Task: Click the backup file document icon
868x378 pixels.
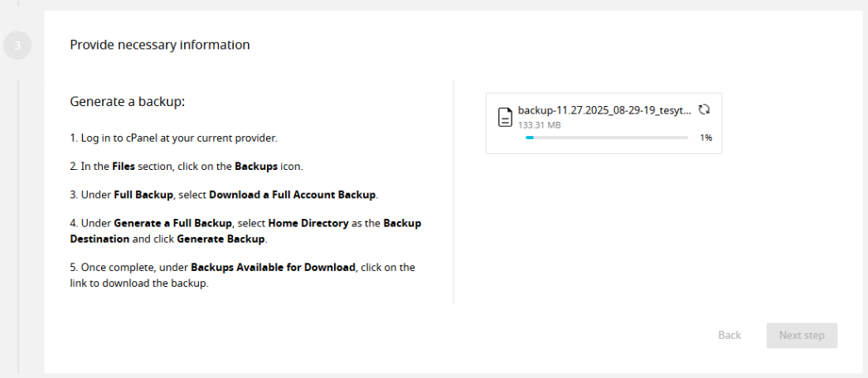Action: (504, 118)
